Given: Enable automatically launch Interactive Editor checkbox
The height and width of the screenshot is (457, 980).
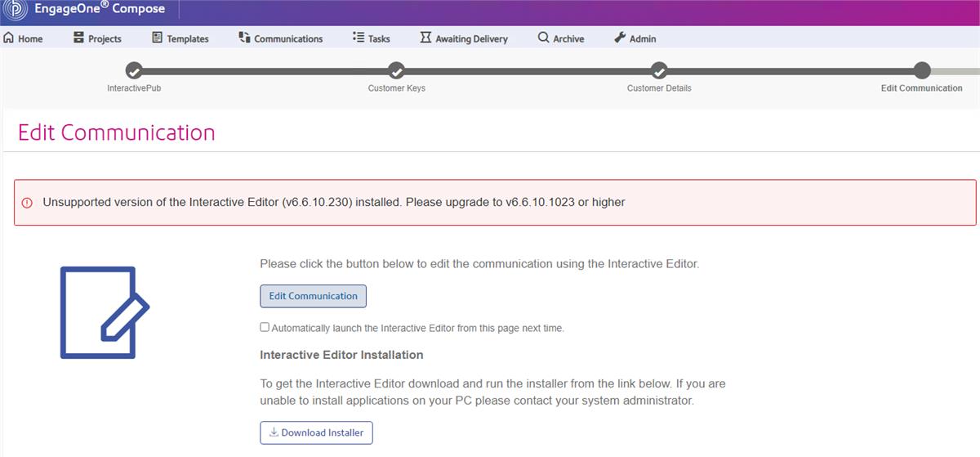Looking at the screenshot, I should [x=265, y=327].
